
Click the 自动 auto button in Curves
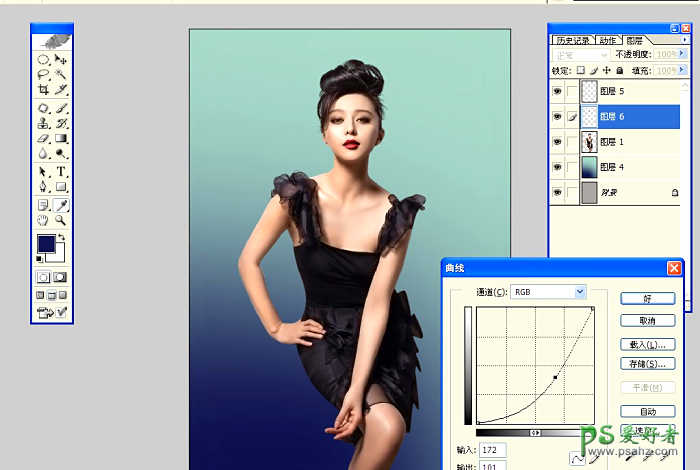click(647, 411)
